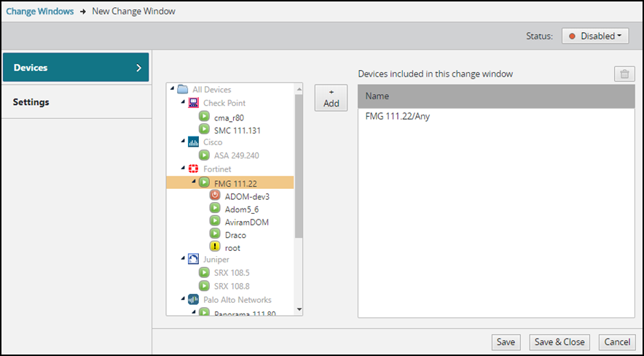
Task: Click the yellow warning icon beside root
Action: [x=215, y=247]
